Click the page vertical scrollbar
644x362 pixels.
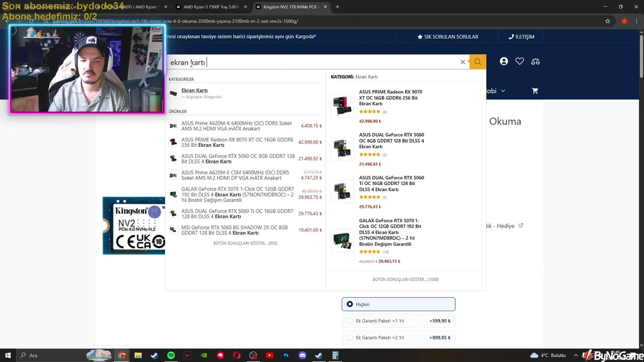coord(641,55)
